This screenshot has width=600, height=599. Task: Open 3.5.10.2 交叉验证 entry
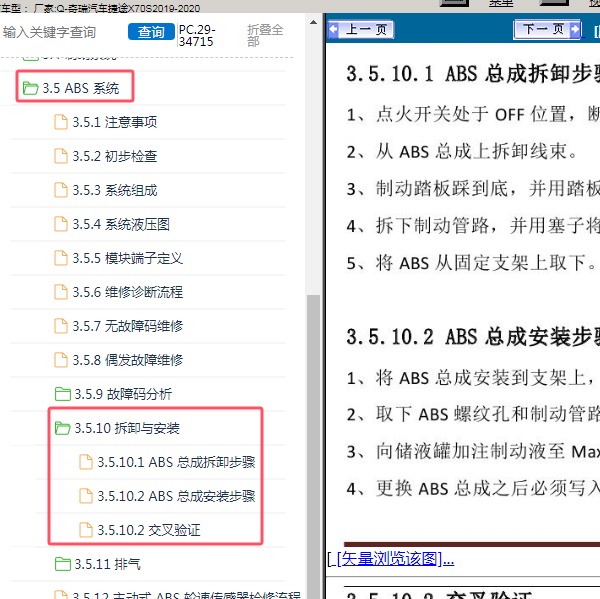coord(148,530)
